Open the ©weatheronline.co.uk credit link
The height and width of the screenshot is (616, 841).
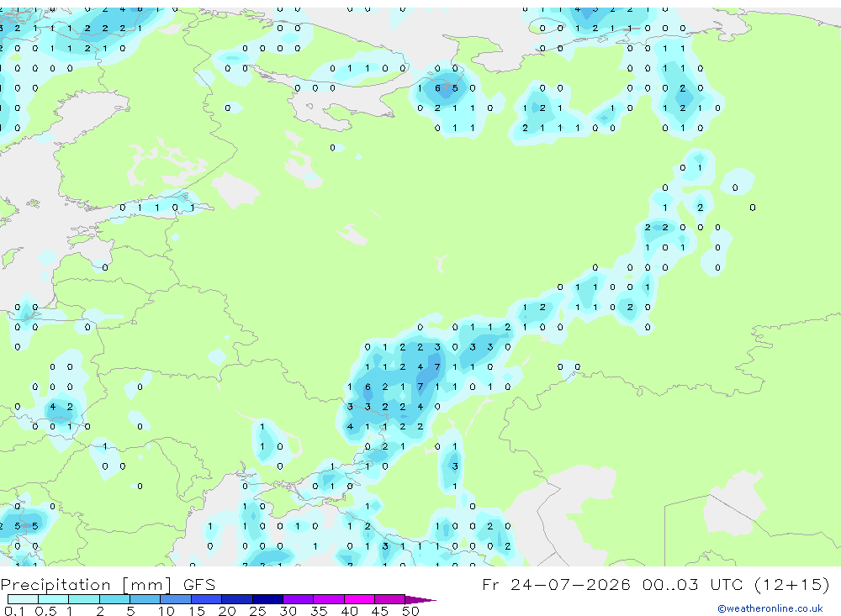770,608
